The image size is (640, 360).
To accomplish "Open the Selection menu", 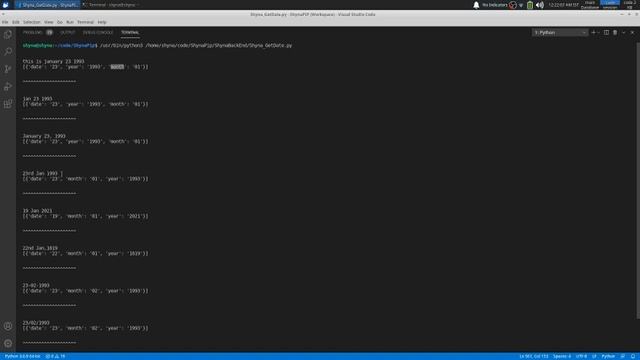I will (x=31, y=22).
